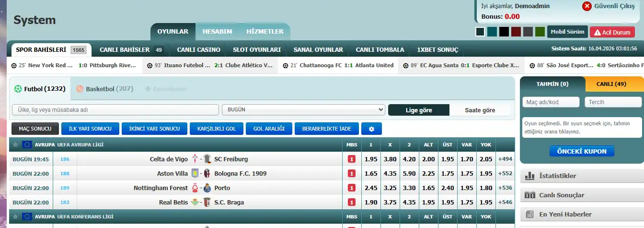
Task: Expand more bets +536 for Nottingham Forest
Action: 505,188
